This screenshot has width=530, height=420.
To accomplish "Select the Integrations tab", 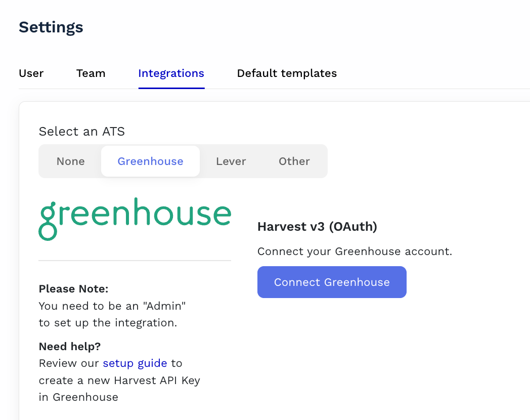I will tap(171, 73).
